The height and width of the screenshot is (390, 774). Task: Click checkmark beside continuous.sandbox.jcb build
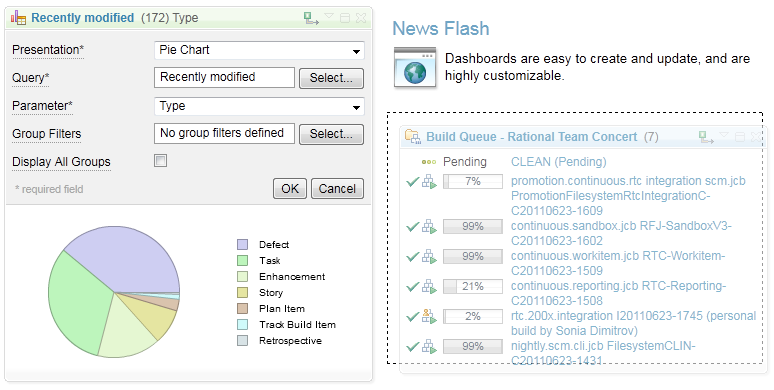(x=413, y=227)
